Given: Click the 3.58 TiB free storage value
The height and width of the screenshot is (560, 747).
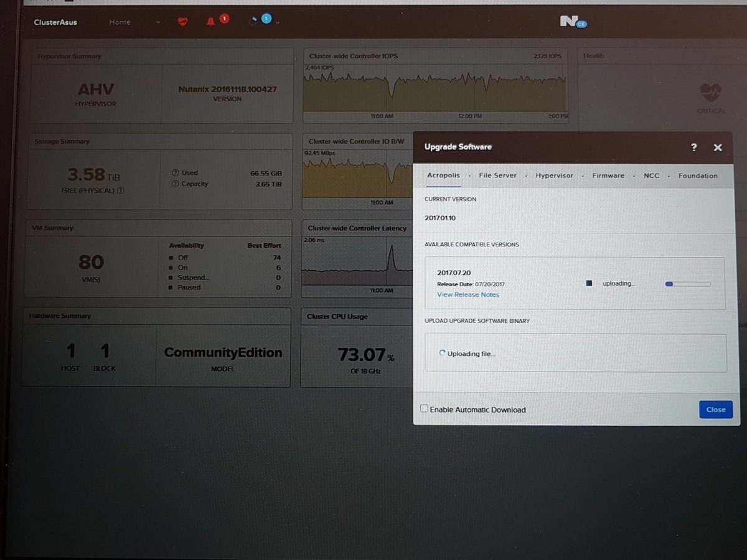Looking at the screenshot, I should (x=95, y=175).
